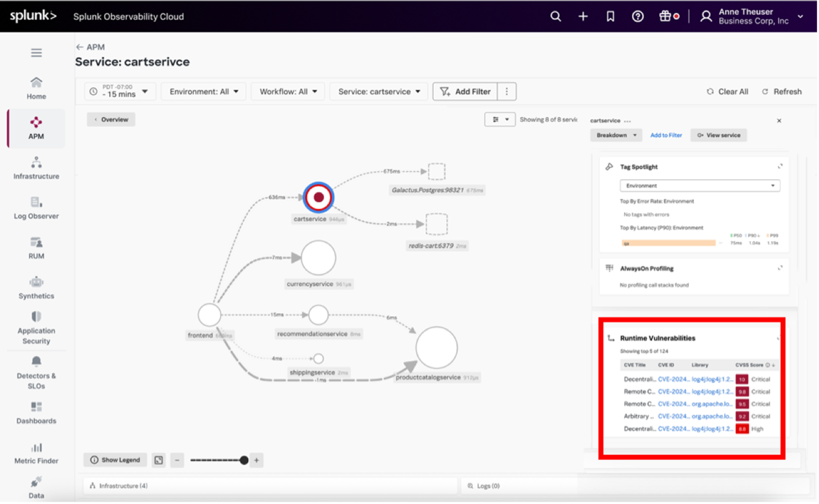The width and height of the screenshot is (819, 504).
Task: Click cartservice three-dot menu in side panel
Action: coord(627,122)
